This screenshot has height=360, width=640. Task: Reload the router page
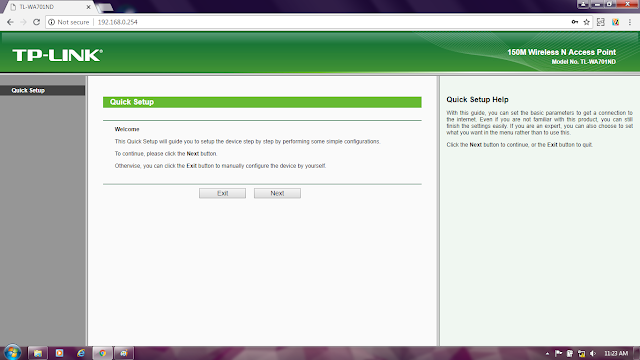pyautogui.click(x=36, y=22)
